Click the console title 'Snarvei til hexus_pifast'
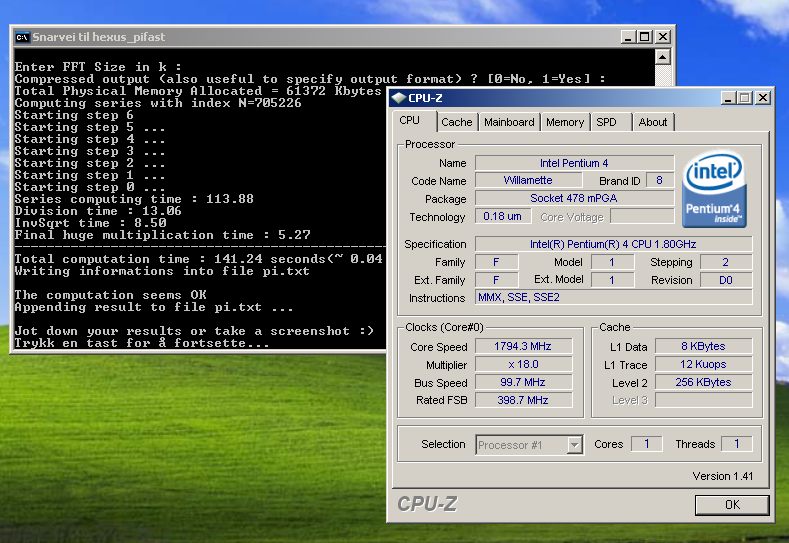Viewport: 789px width, 543px height. [99, 37]
